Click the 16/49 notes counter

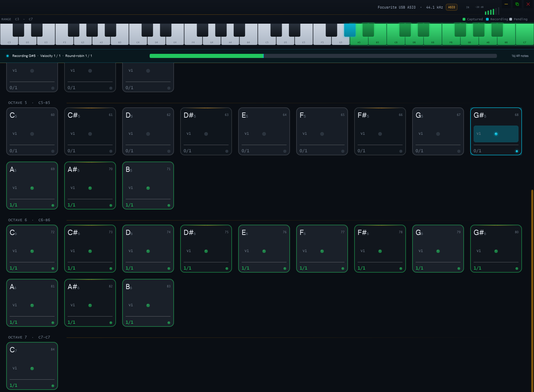click(x=520, y=56)
